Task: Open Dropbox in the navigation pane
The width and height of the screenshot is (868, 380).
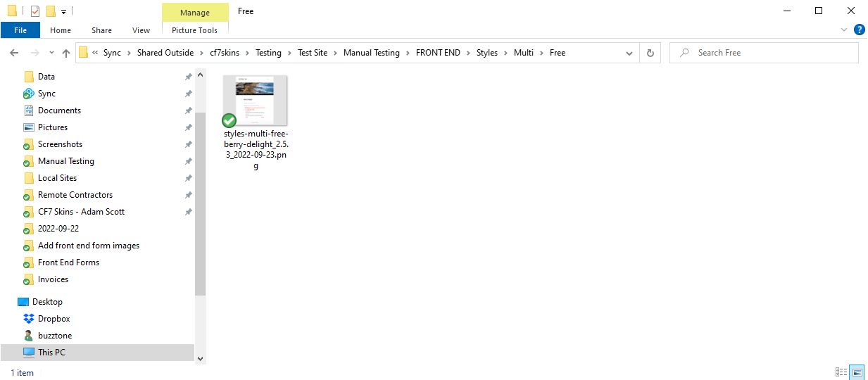Action: coord(53,319)
